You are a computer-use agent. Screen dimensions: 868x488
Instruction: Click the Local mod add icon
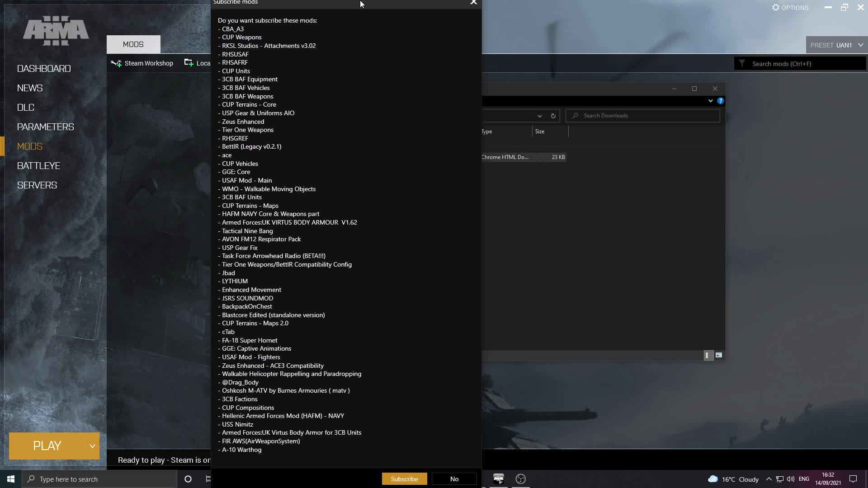[189, 63]
